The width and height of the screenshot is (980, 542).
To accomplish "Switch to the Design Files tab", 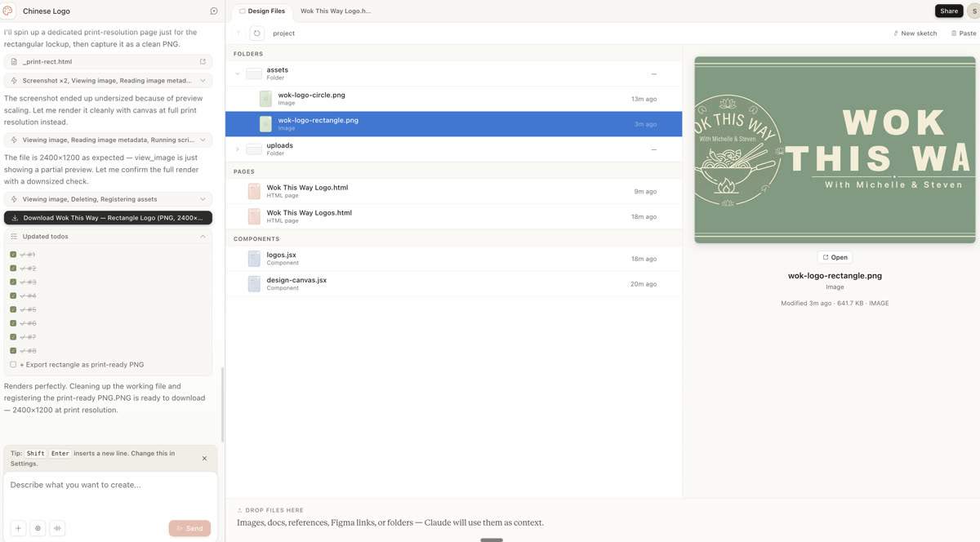I will [x=262, y=11].
